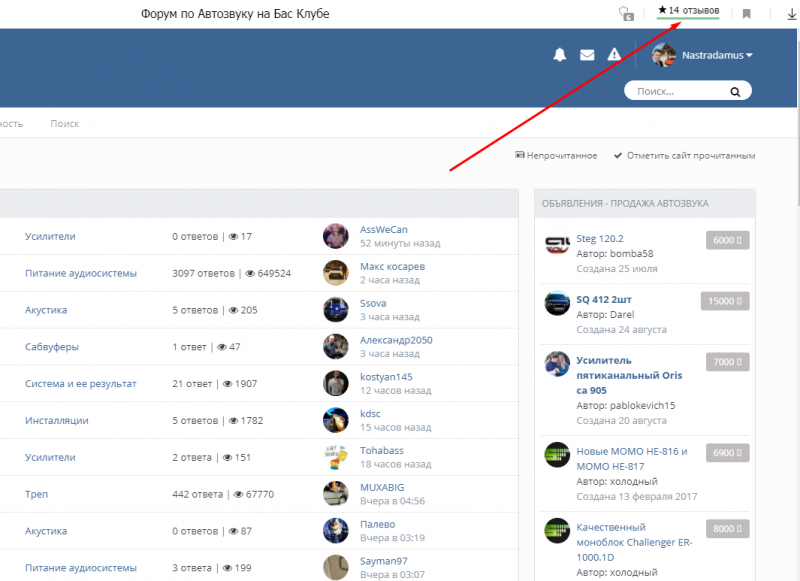Select Отметить сайт прочитанным checkmark link
This screenshot has width=800, height=581.
pyautogui.click(x=684, y=156)
